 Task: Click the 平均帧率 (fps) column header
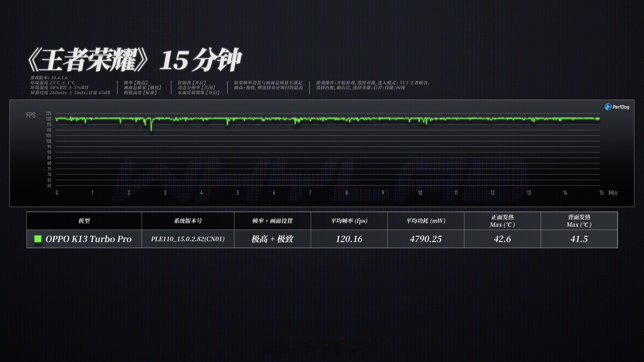point(349,221)
